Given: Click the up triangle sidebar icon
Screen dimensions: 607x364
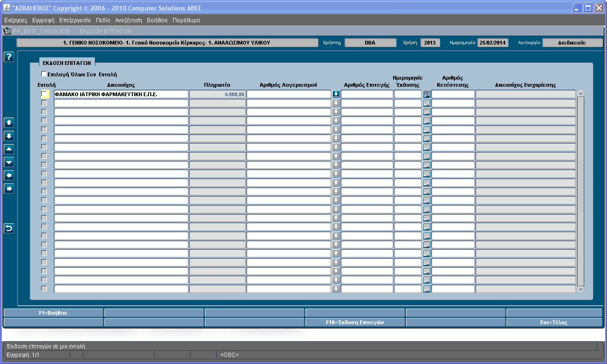Looking at the screenshot, I should point(9,149).
